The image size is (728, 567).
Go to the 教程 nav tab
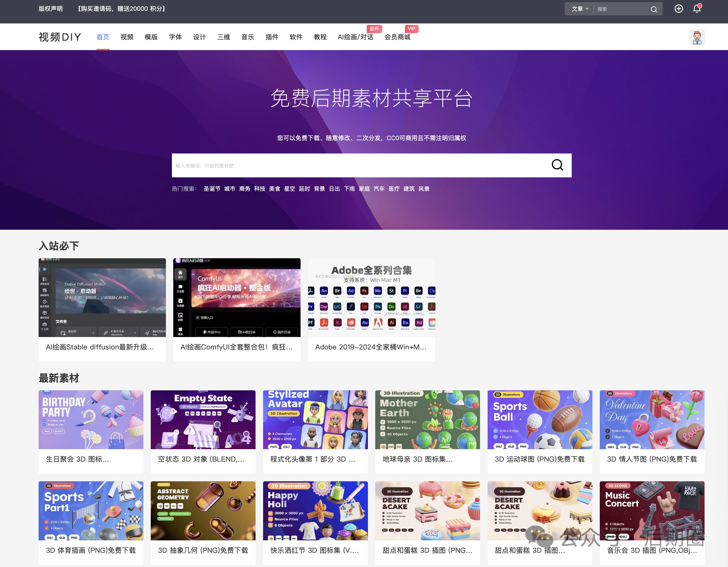[320, 37]
